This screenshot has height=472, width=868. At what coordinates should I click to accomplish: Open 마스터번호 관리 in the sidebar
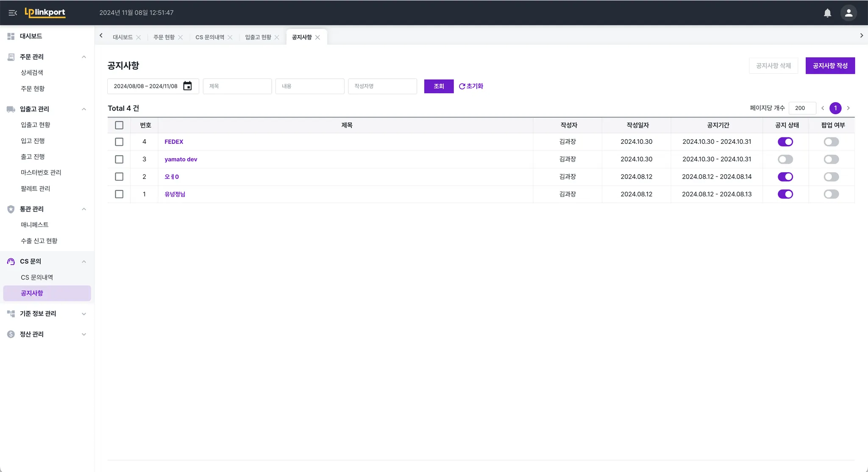[x=41, y=173]
